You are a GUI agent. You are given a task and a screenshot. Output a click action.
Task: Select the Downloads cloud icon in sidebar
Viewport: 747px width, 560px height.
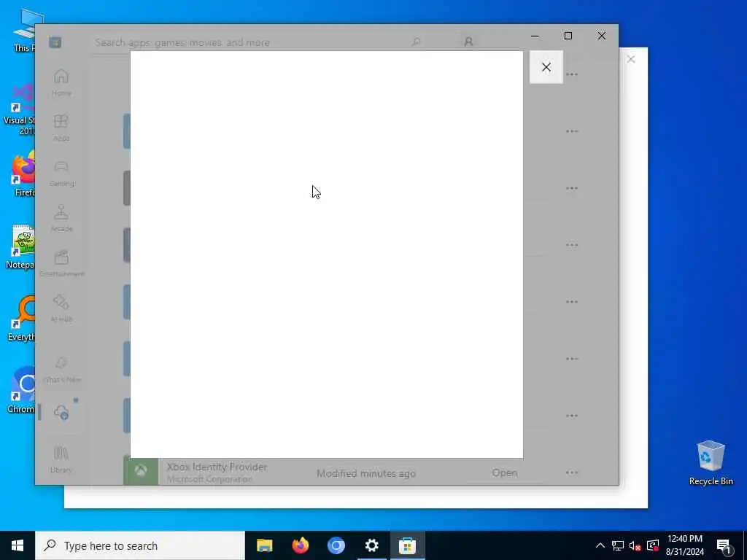[x=61, y=412]
